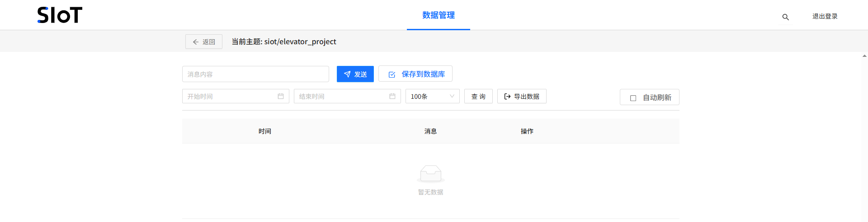Open the search magnifier icon
The image size is (868, 222).
tap(785, 17)
